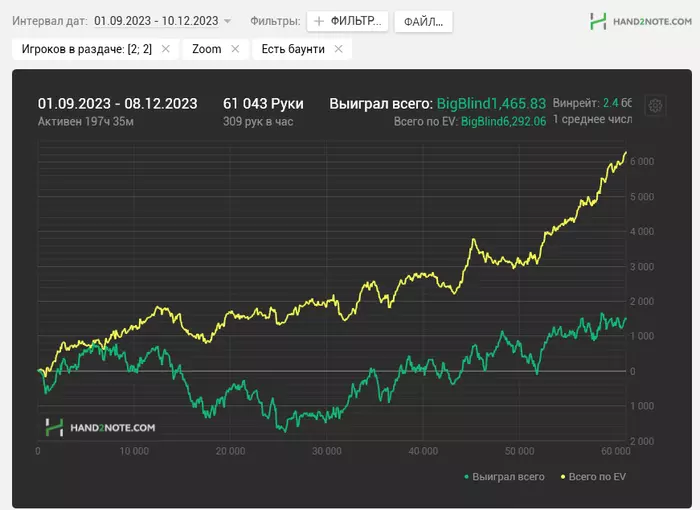This screenshot has width=700, height=510.
Task: Click the date range 01.09.2023 - 10.12.2023
Action: click(x=156, y=21)
